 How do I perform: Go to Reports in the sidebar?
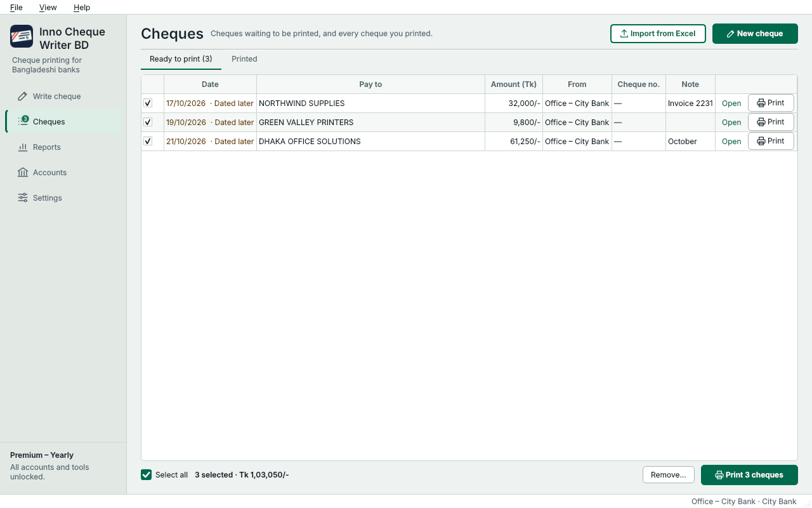[63, 147]
